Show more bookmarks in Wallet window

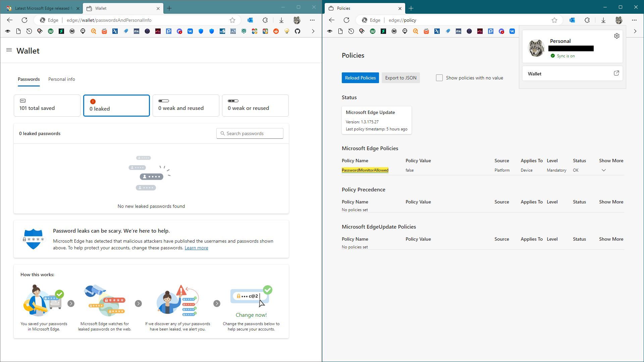313,31
